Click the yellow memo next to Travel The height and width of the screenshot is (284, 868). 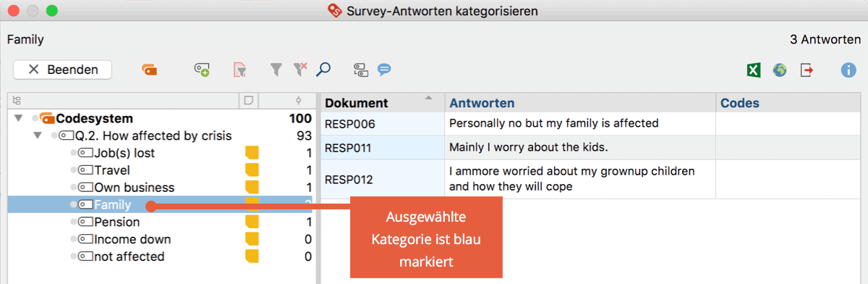pos(252,170)
